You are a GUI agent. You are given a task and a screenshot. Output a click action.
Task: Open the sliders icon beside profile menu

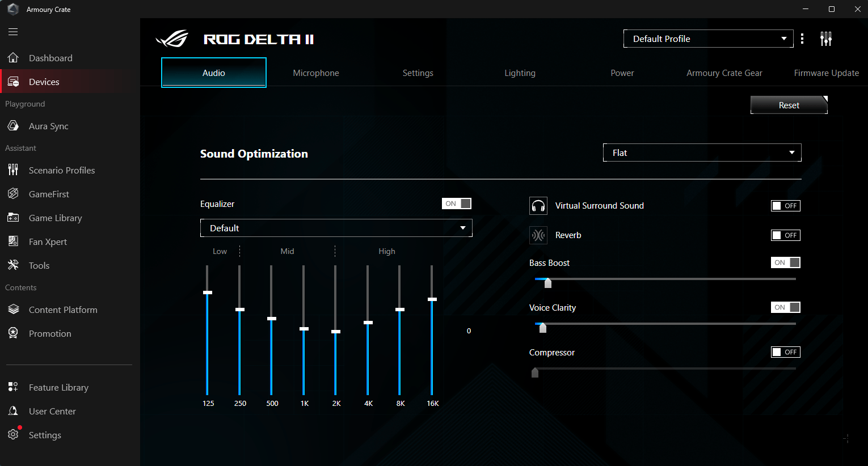(826, 39)
